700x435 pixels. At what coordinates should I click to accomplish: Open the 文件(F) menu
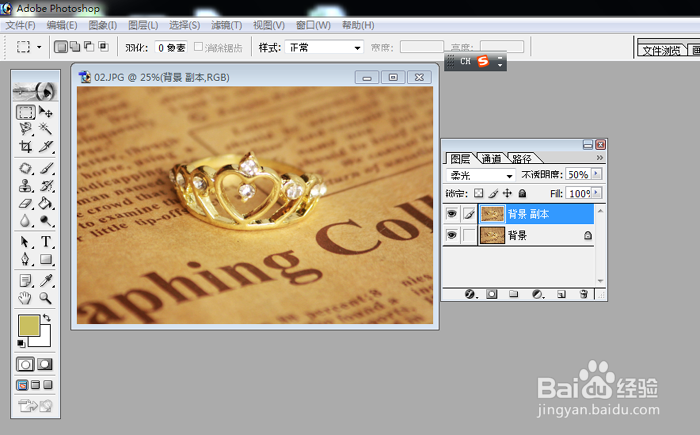click(21, 25)
